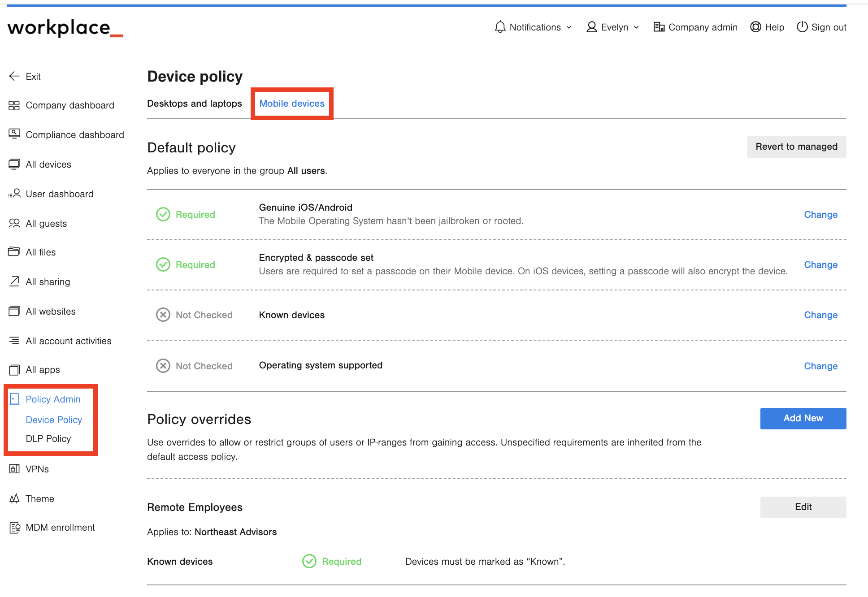Viewport: 868px width, 597px height.
Task: Select the All websites sidebar icon
Action: click(x=14, y=311)
